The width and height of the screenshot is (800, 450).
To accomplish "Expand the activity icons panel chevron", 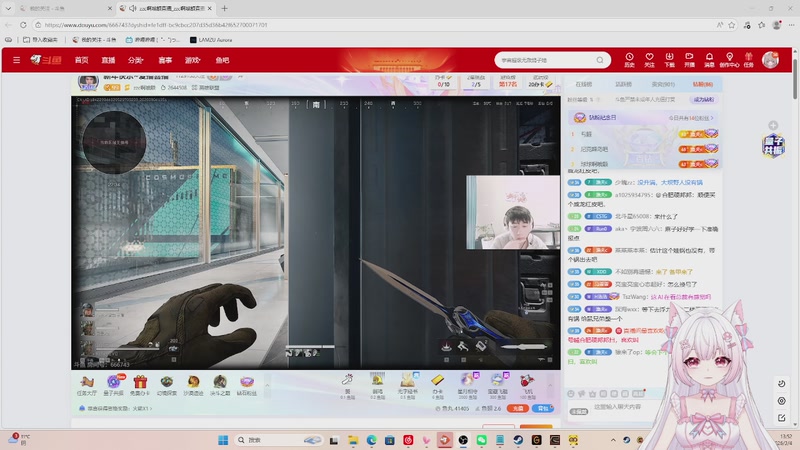I will [267, 385].
